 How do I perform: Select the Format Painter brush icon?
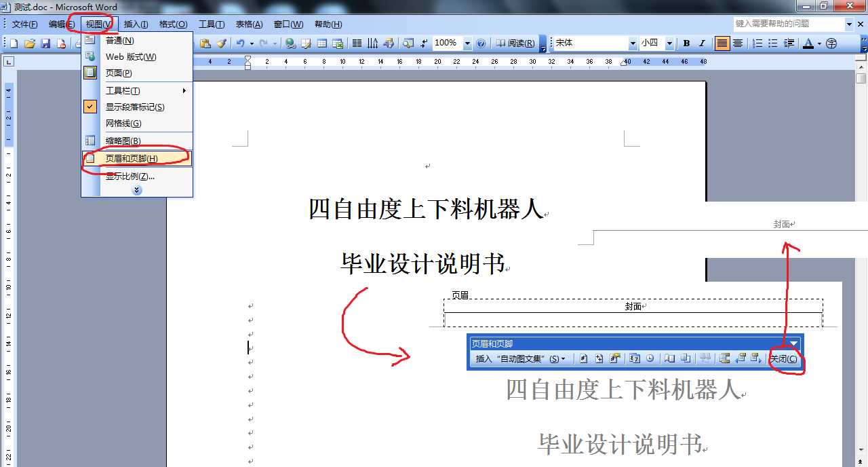click(x=222, y=43)
